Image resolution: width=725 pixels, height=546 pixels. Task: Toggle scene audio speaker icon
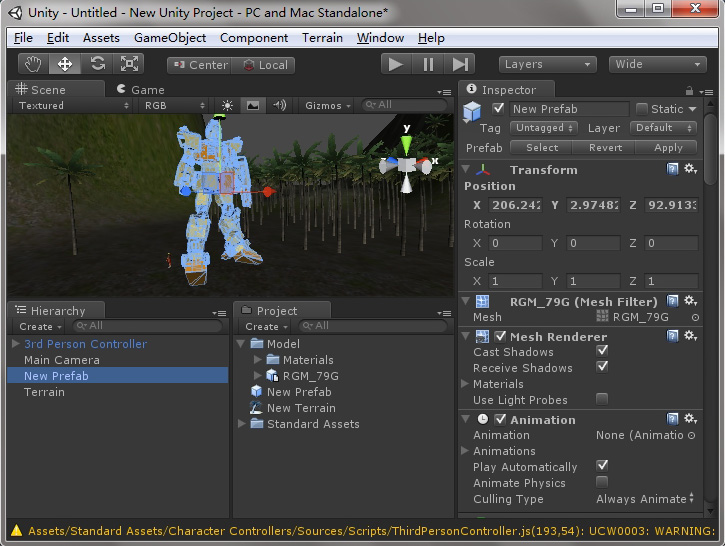point(279,105)
